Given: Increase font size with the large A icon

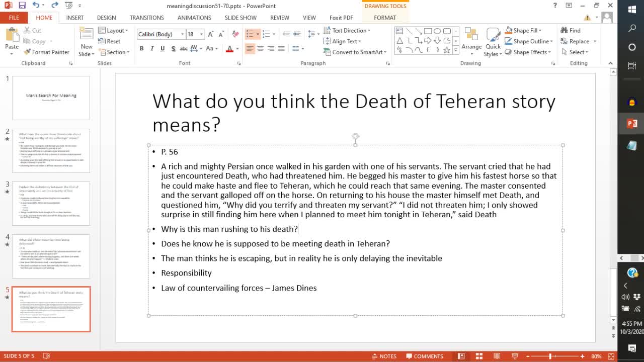Looking at the screenshot, I should (211, 34).
